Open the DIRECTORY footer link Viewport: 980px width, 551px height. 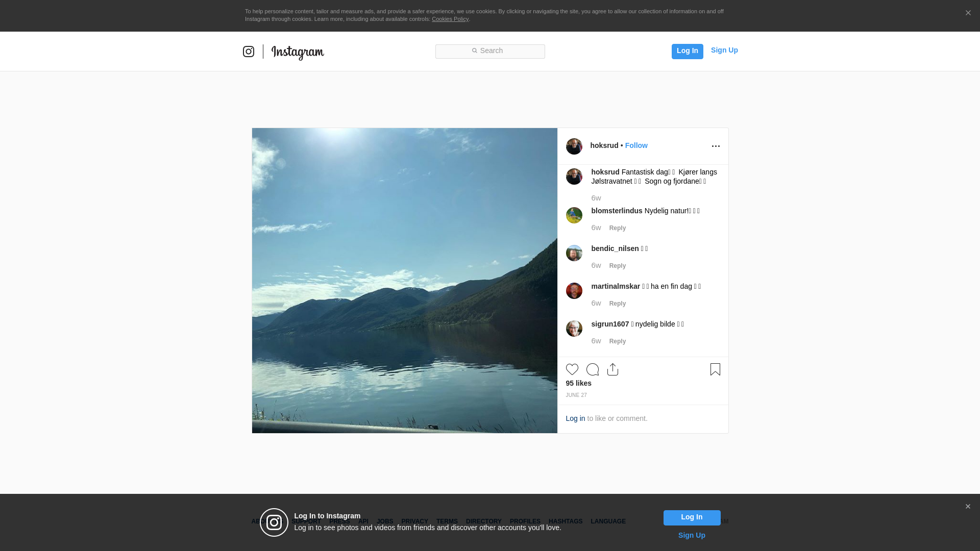[483, 521]
